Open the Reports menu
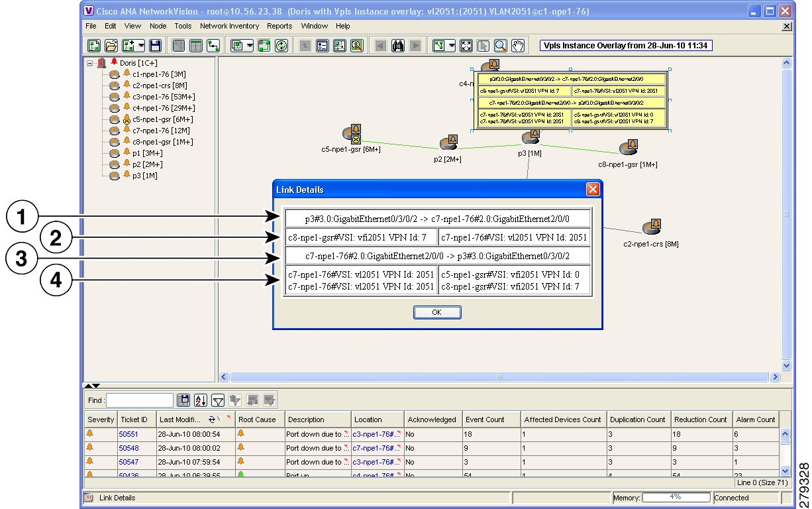812x509 pixels. [279, 27]
